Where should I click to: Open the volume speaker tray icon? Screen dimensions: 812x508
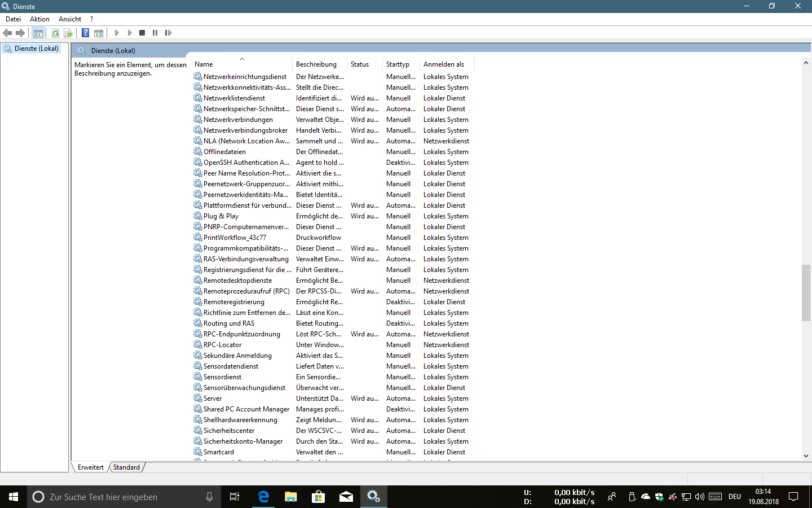(x=700, y=497)
